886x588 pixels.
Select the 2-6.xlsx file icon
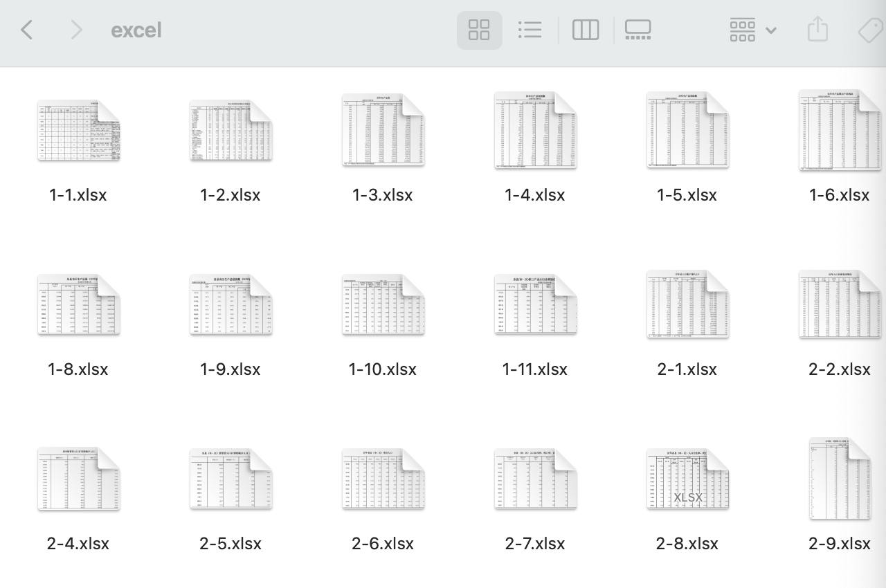[x=383, y=479]
